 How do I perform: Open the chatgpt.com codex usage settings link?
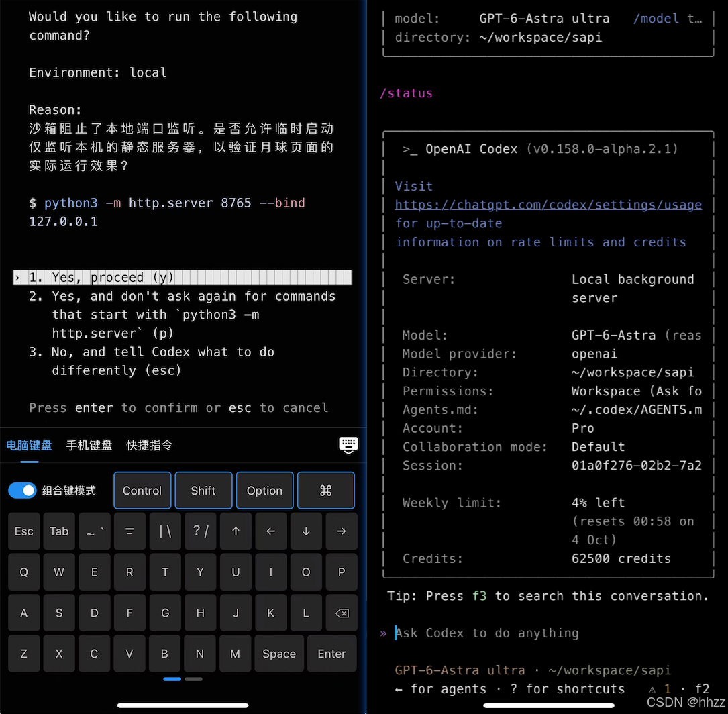pyautogui.click(x=548, y=205)
